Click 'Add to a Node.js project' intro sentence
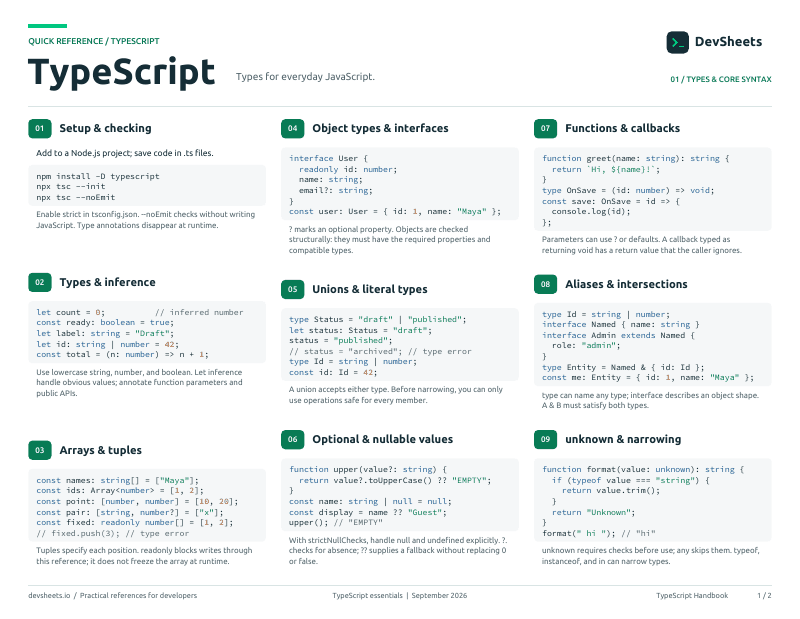The height and width of the screenshot is (619, 800). (125, 153)
